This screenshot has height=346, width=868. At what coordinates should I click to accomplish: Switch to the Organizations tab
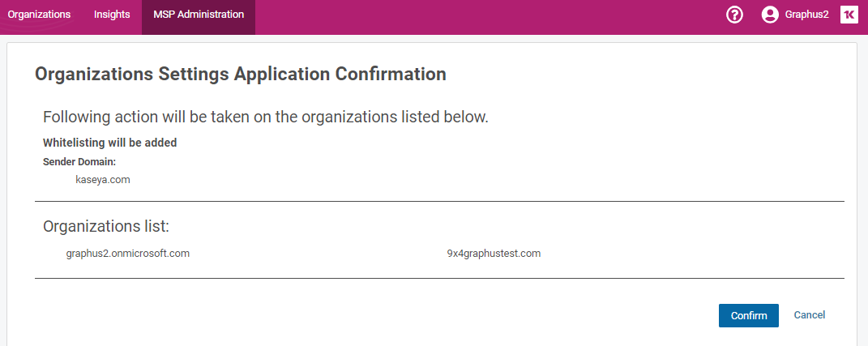point(39,15)
